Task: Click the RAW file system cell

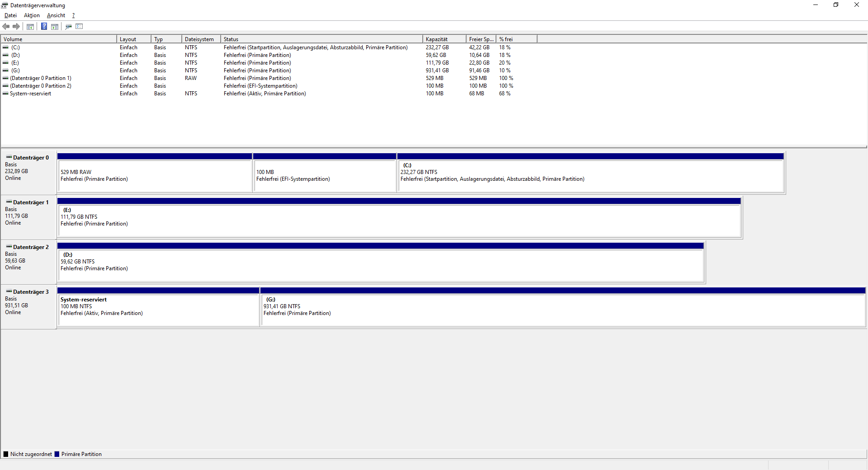Action: click(x=191, y=78)
